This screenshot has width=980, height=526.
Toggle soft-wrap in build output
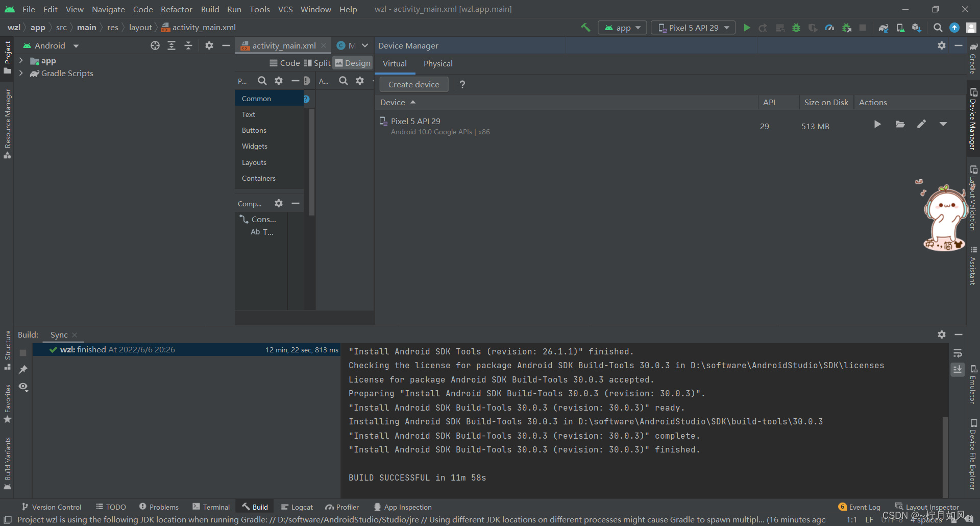[x=958, y=353]
